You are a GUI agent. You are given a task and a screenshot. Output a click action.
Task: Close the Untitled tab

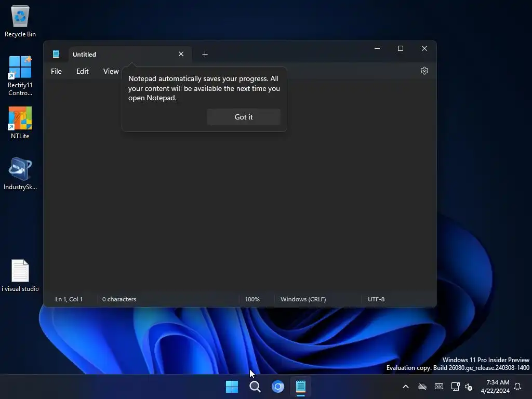click(x=181, y=54)
